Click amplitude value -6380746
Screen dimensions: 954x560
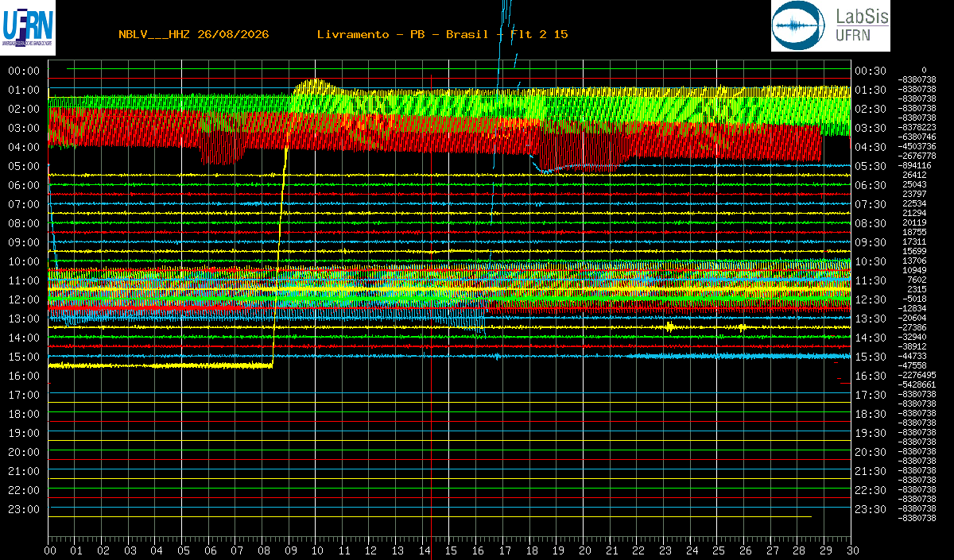pyautogui.click(x=916, y=137)
